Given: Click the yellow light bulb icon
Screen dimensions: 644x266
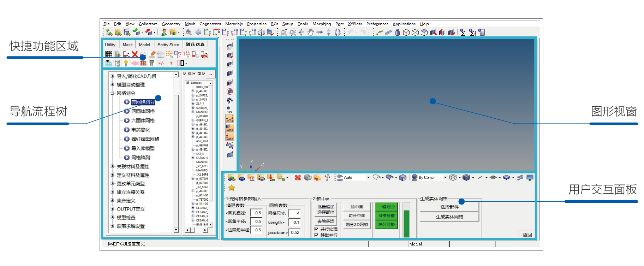Looking at the screenshot, I should (x=126, y=63).
